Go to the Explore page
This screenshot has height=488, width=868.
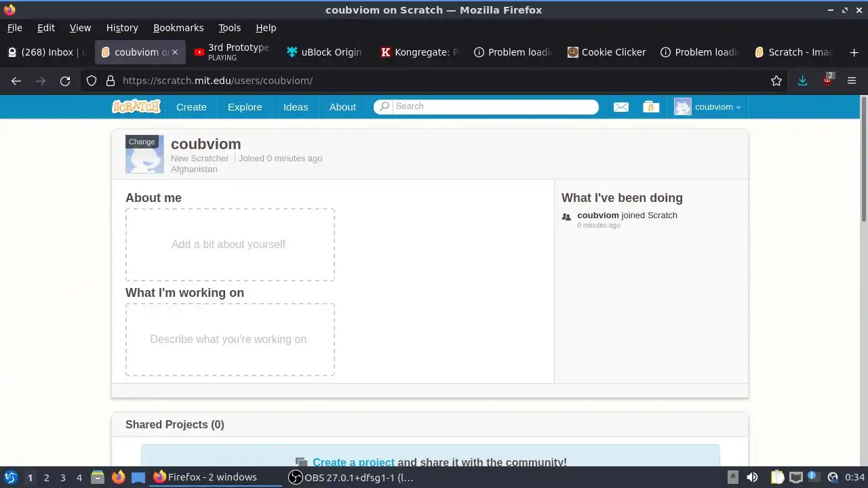[x=245, y=107]
